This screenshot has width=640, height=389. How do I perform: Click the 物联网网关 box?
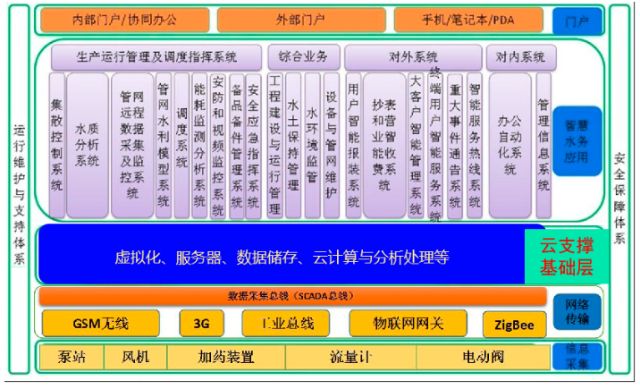408,323
